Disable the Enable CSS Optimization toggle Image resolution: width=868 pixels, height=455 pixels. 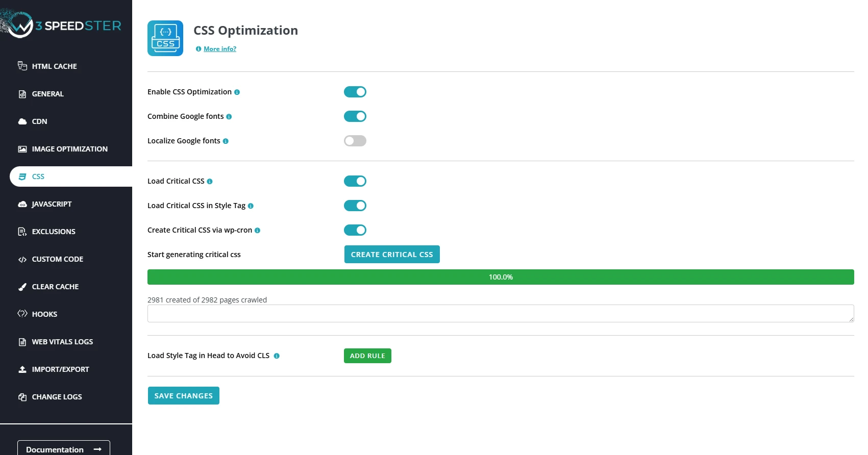tap(355, 92)
